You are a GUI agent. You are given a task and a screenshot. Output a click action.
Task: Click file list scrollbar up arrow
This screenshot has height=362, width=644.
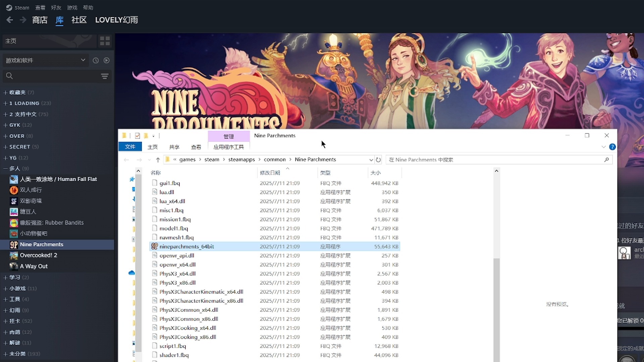496,171
